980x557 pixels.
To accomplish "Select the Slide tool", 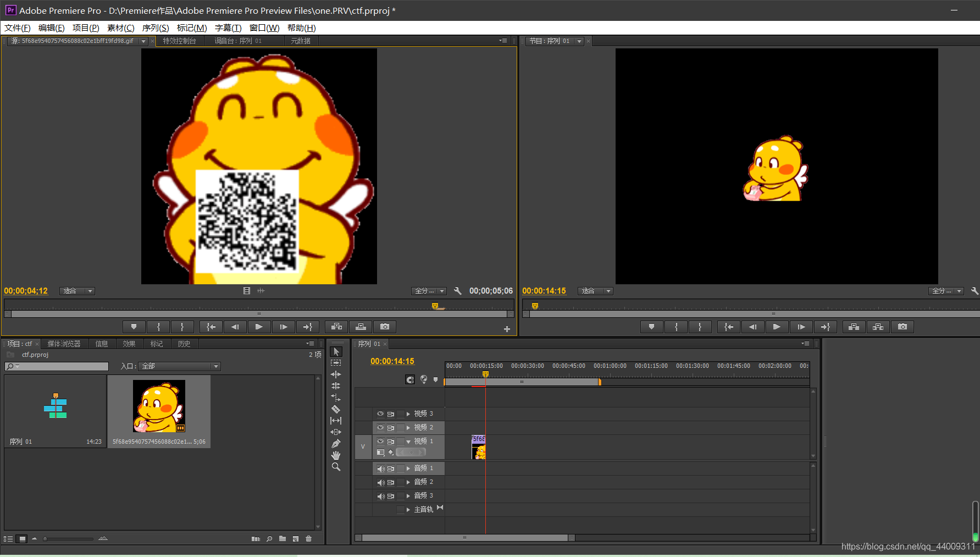I will [x=336, y=432].
